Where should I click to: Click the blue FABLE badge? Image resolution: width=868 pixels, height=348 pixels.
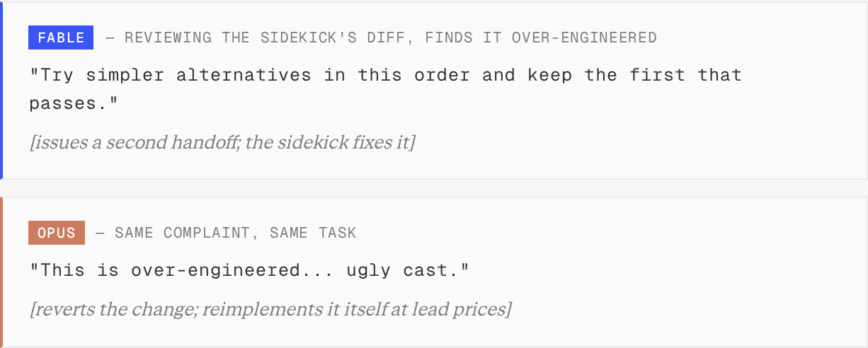[61, 37]
